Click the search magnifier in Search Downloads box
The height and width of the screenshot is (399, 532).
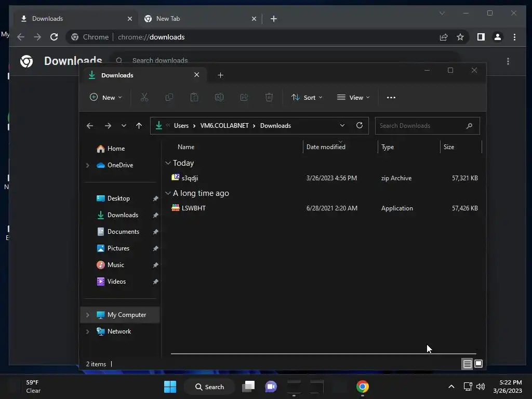tap(469, 126)
